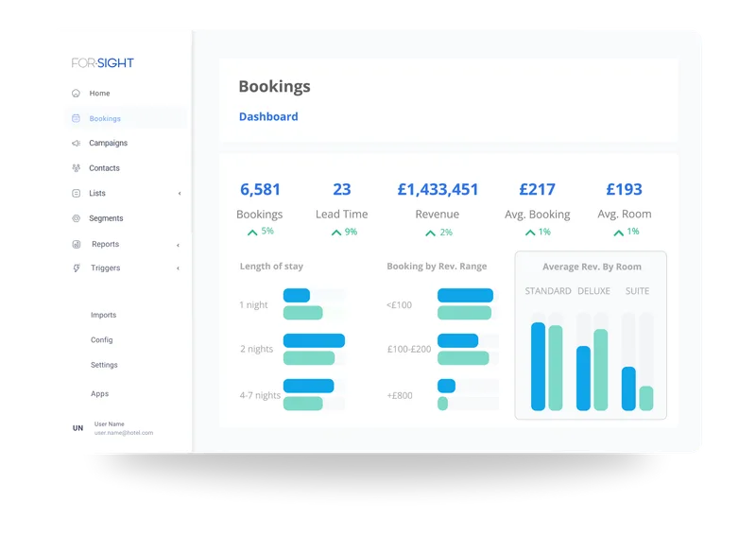Expand the Lists submenu chevron

tap(180, 194)
